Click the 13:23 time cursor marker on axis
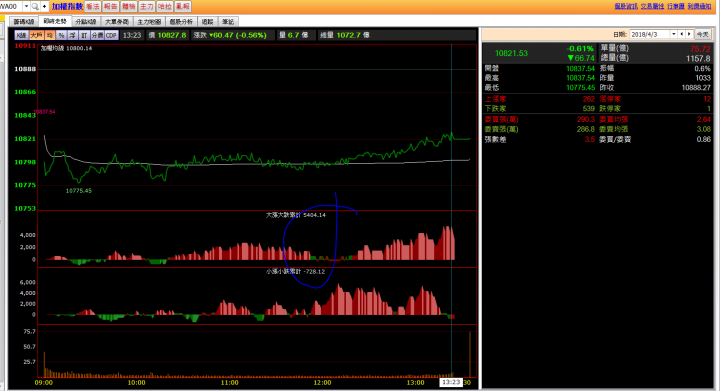The height and width of the screenshot is (391, 720). click(x=451, y=382)
